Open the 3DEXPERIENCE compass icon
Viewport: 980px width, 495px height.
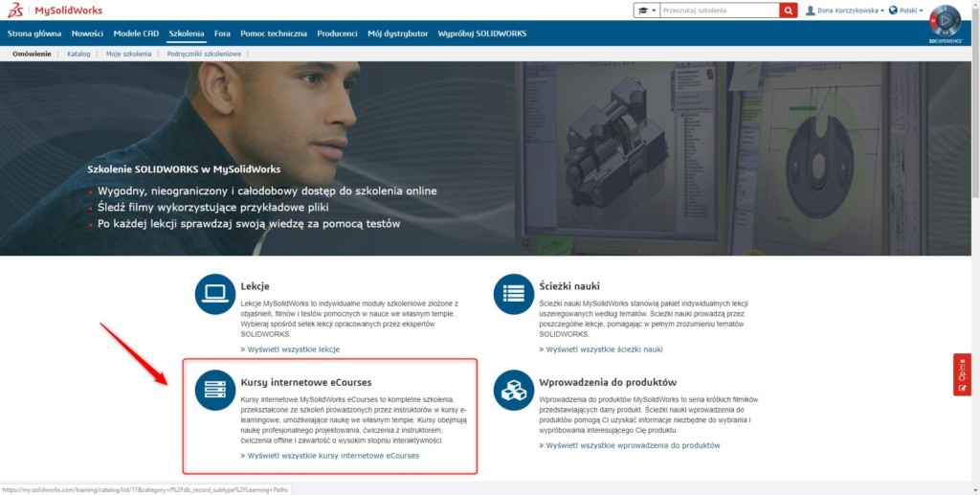[945, 22]
